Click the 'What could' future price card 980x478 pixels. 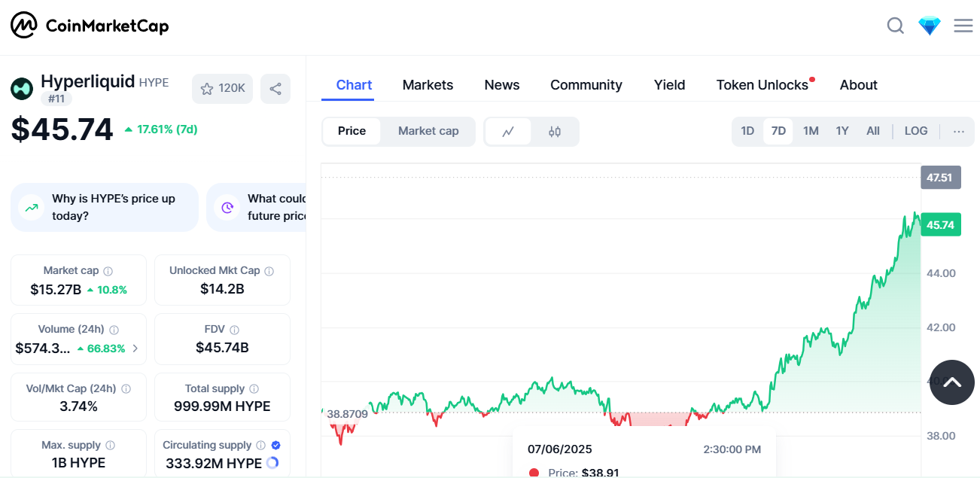click(256, 207)
